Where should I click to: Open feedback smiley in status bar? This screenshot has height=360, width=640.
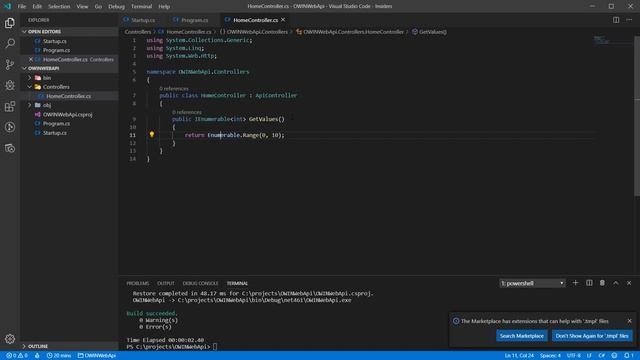614,356
